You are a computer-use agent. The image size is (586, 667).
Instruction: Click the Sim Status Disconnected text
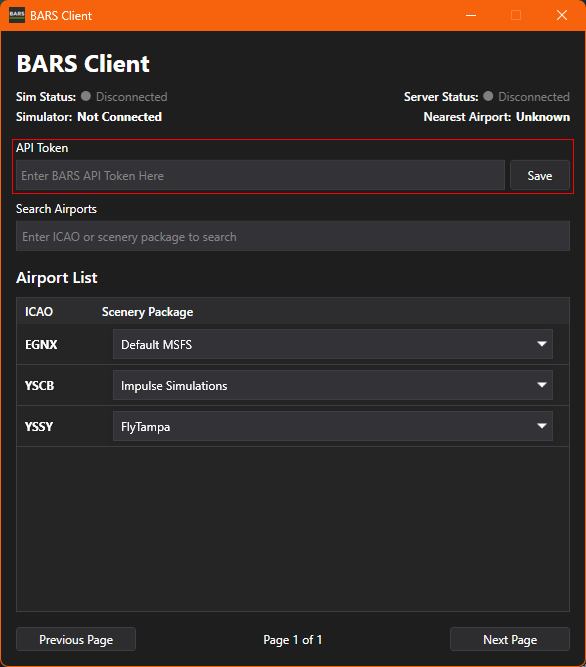pyautogui.click(x=131, y=97)
